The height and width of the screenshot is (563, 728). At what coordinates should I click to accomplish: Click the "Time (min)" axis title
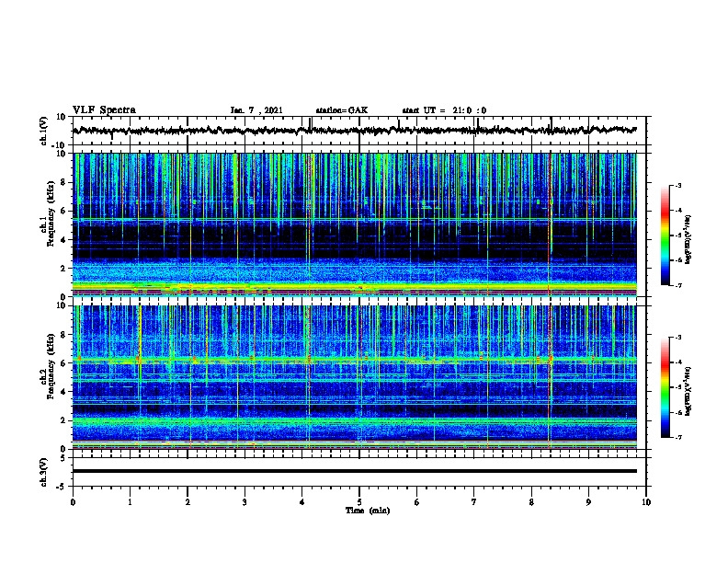pyautogui.click(x=368, y=511)
